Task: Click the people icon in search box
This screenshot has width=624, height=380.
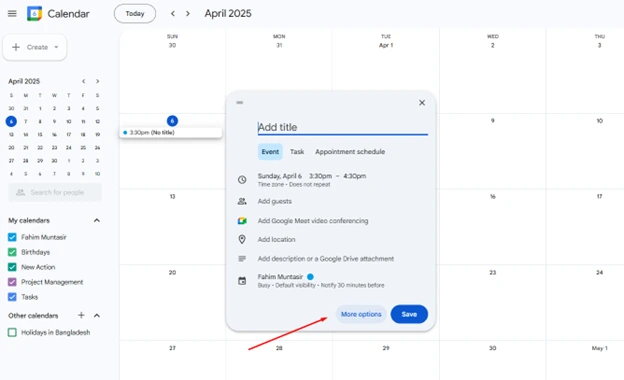Action: 21,193
